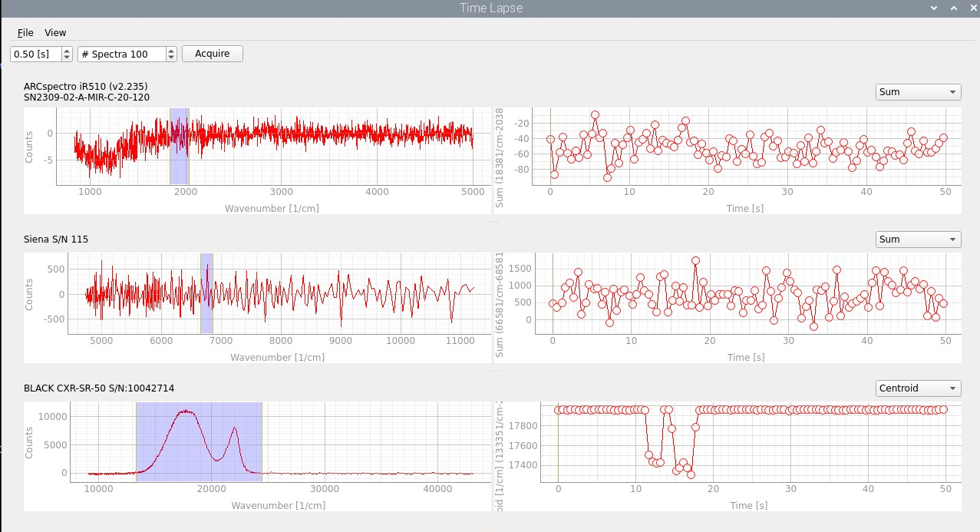Click splitter handle between ARCspectro and Siena panels

click(x=492, y=223)
